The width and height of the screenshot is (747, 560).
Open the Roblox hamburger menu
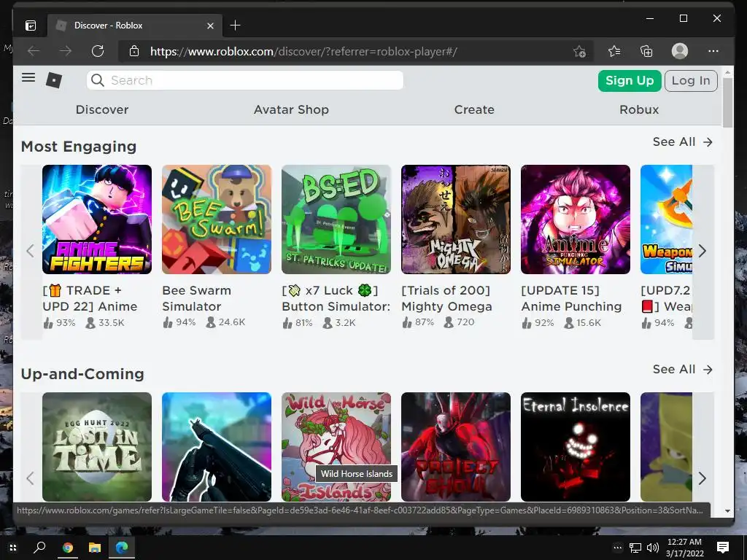(28, 77)
